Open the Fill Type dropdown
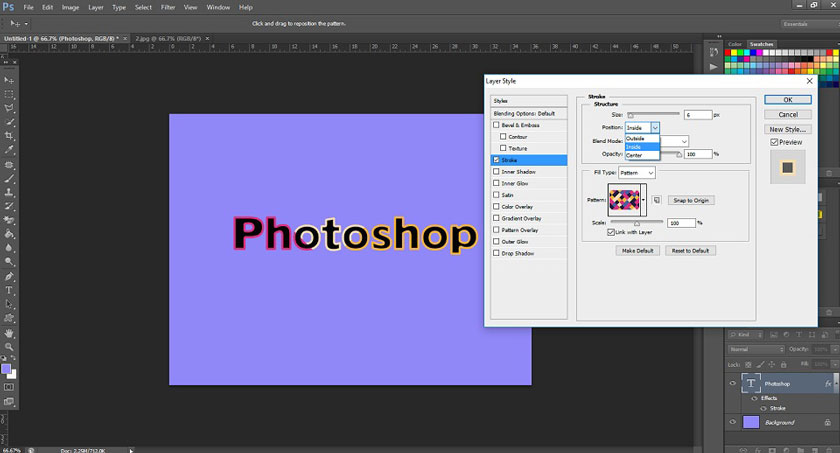840x453 pixels. pyautogui.click(x=637, y=172)
